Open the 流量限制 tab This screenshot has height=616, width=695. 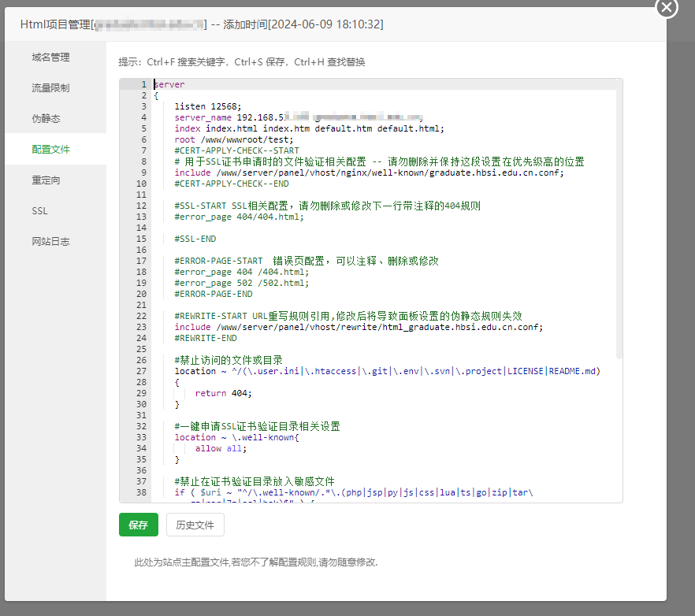(x=50, y=87)
